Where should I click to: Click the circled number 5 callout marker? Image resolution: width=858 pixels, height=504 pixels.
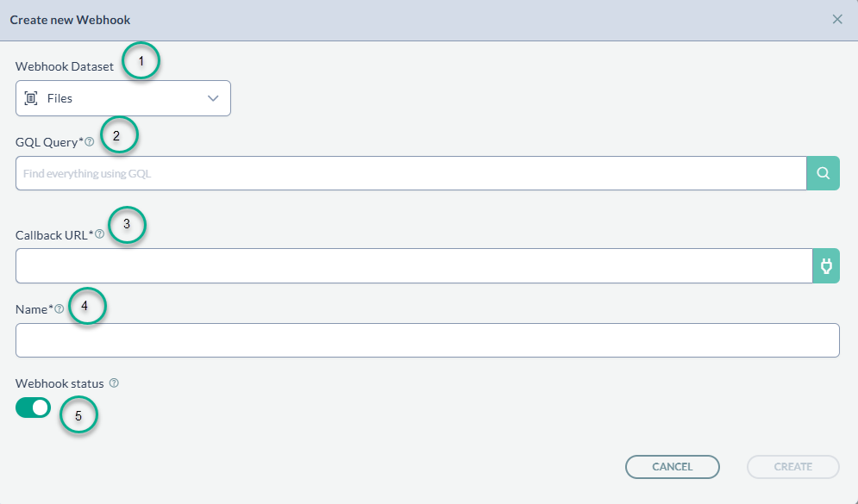(78, 416)
